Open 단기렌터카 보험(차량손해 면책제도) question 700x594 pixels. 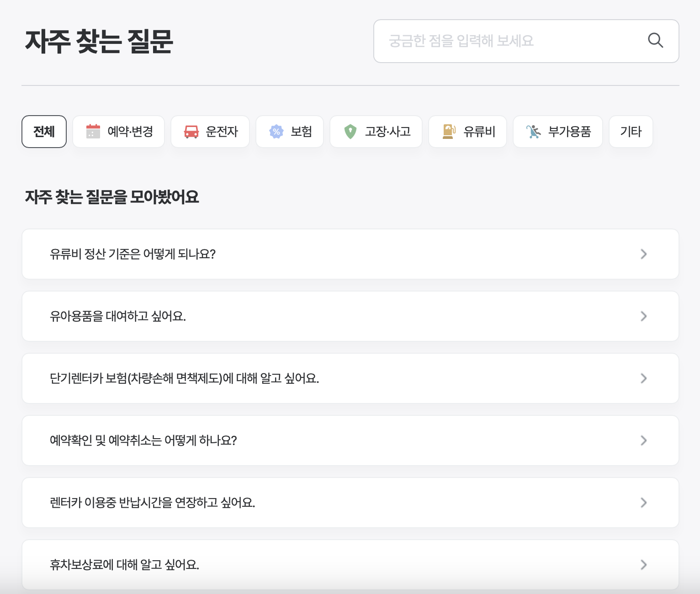pyautogui.click(x=350, y=378)
